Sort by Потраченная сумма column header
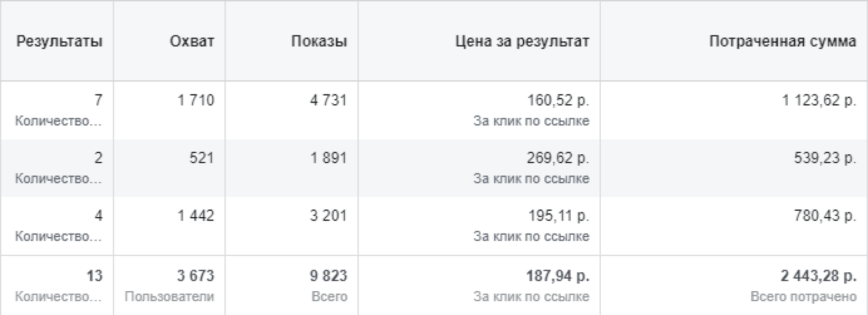This screenshot has height=315, width=868. (782, 42)
